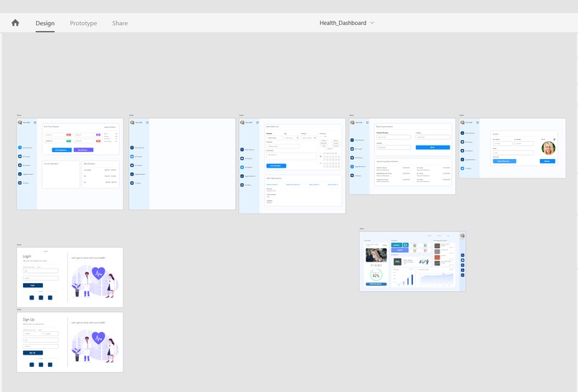Select the Sign Up artboard
This screenshot has width=578, height=392.
click(x=70, y=343)
